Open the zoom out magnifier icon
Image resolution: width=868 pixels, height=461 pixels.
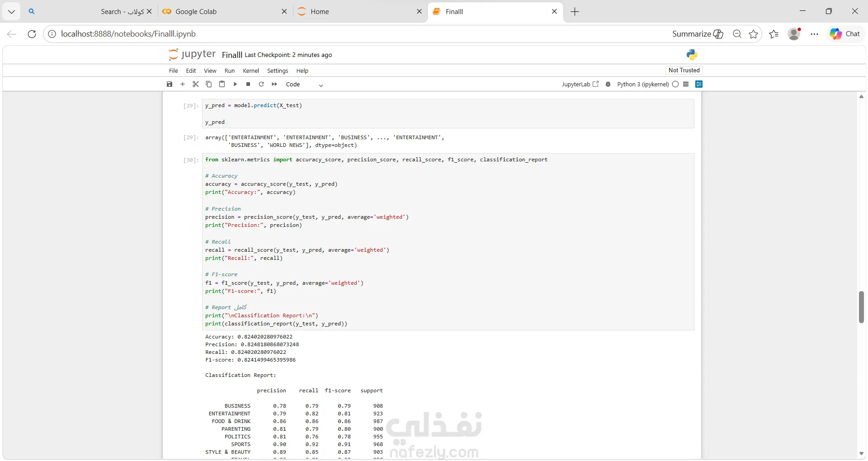(x=737, y=34)
